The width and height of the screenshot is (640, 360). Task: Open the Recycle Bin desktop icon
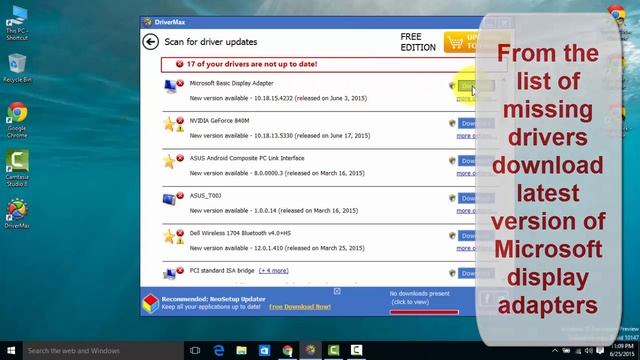tap(17, 68)
